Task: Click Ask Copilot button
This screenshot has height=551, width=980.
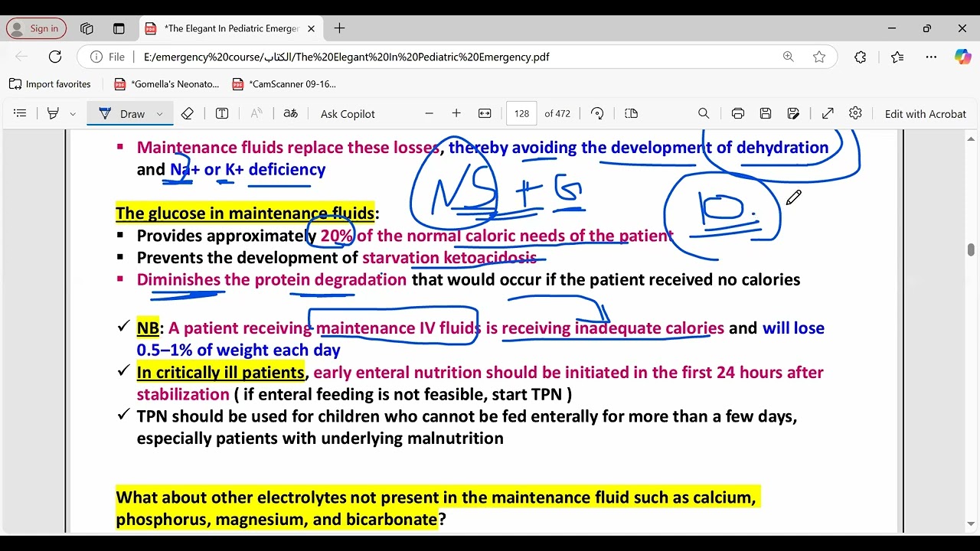Action: pos(348,113)
